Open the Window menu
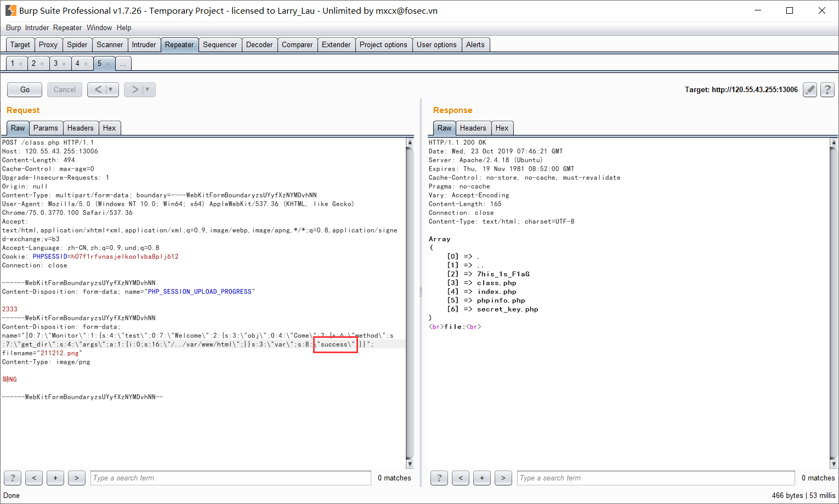This screenshot has height=504, width=839. [x=99, y=27]
